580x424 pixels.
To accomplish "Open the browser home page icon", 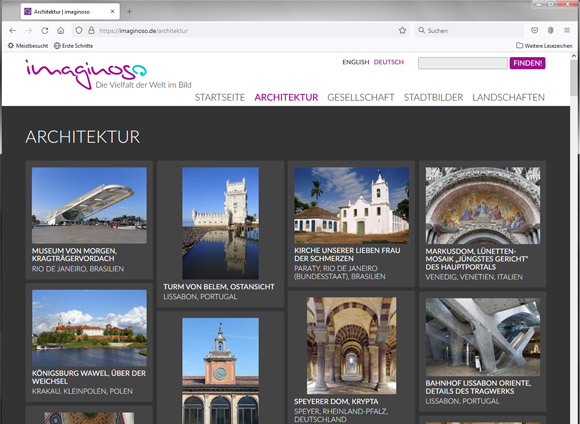I will pos(61,31).
